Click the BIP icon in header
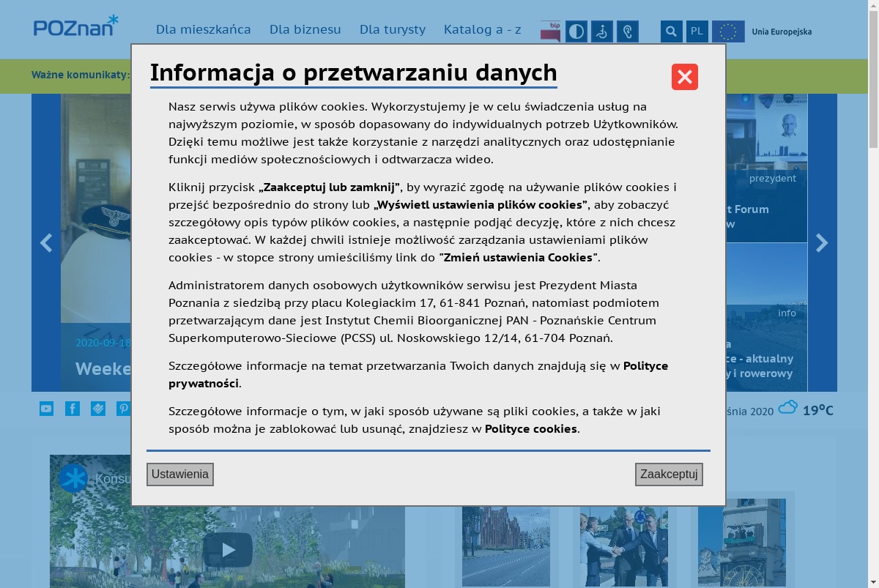This screenshot has height=588, width=879. point(550,31)
